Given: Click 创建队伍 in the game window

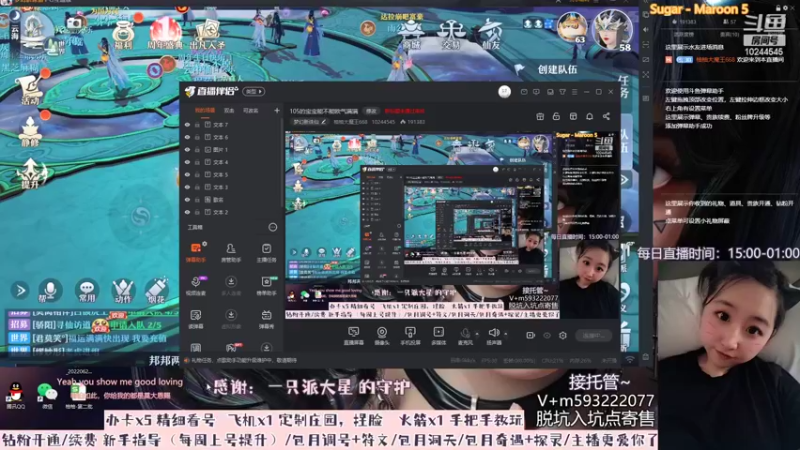Looking at the screenshot, I should 557,69.
